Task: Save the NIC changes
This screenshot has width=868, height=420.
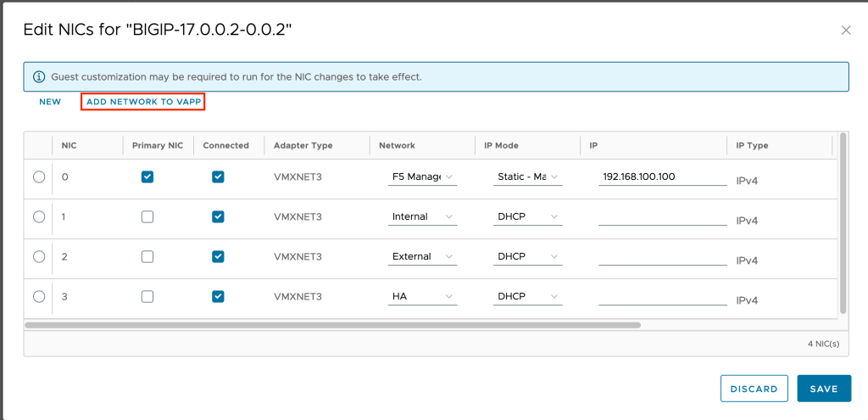Action: pos(823,389)
